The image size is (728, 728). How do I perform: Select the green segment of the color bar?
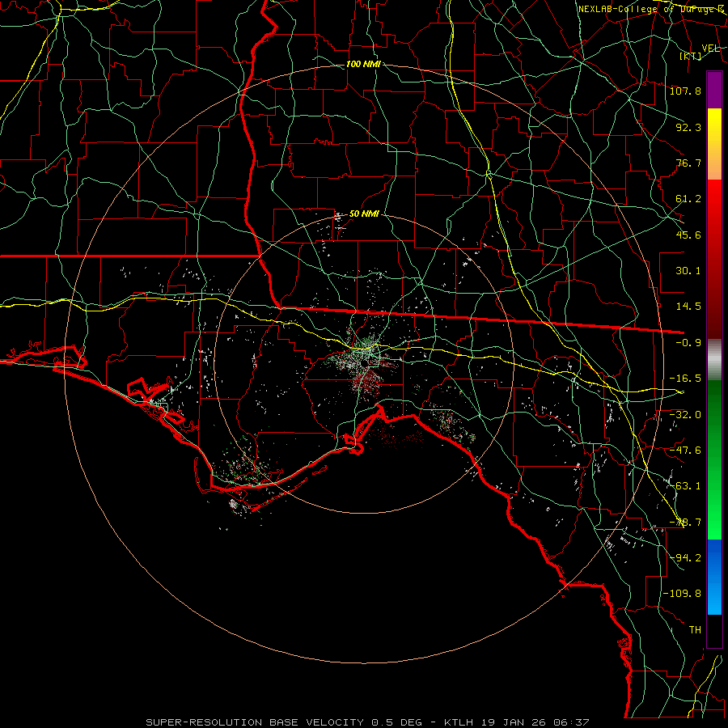coord(714,459)
